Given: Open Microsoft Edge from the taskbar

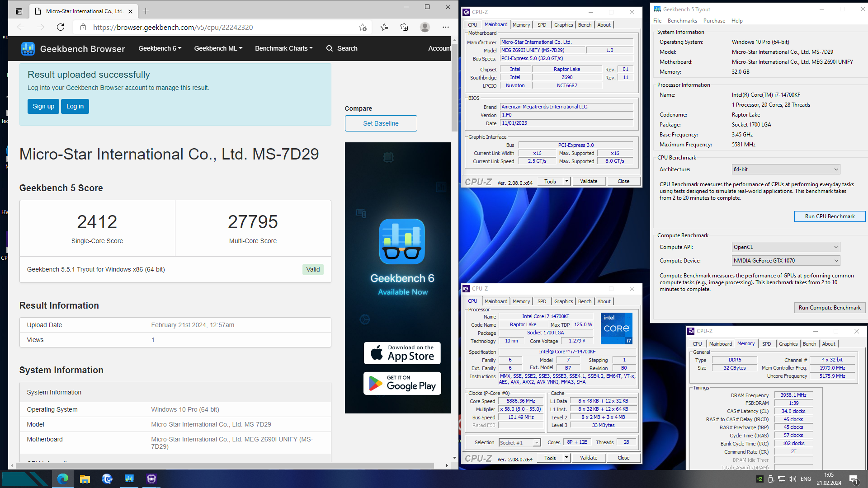Looking at the screenshot, I should tap(63, 479).
